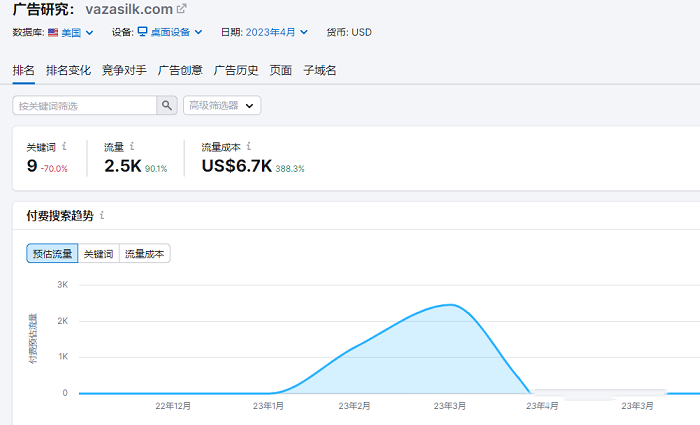Viewport: 700px width, 425px height.
Task: Focus the 按关键词筛选 keyword filter input
Action: pos(85,105)
